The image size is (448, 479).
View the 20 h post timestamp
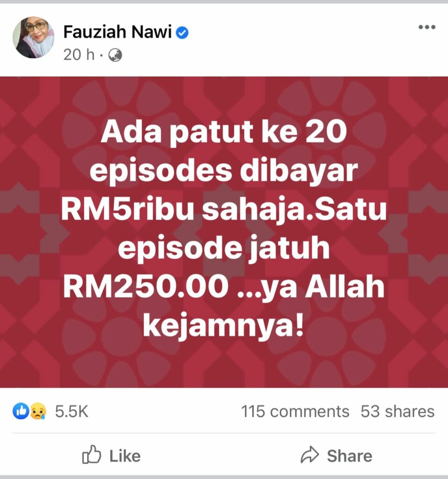(x=79, y=55)
